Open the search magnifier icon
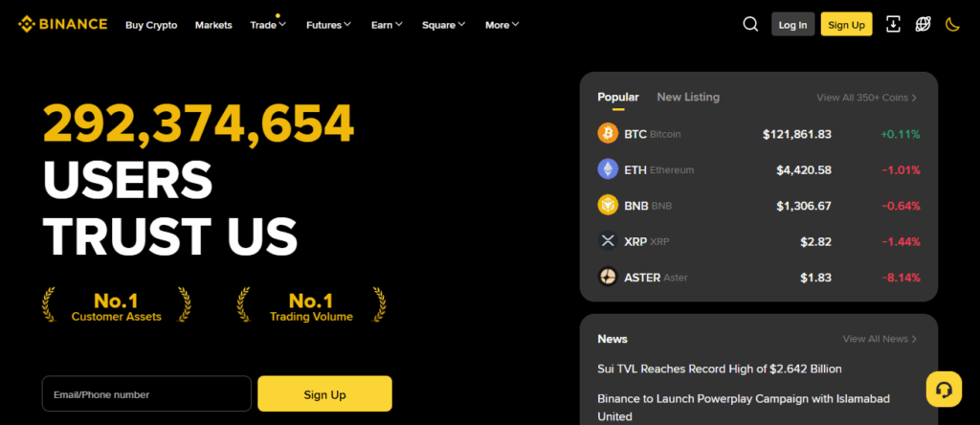980x425 pixels. 750,25
